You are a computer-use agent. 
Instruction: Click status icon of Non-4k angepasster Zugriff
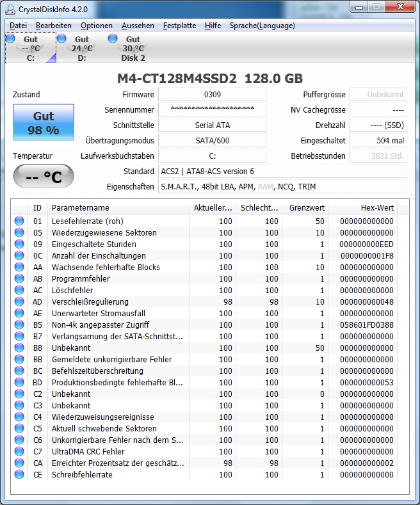[19, 325]
